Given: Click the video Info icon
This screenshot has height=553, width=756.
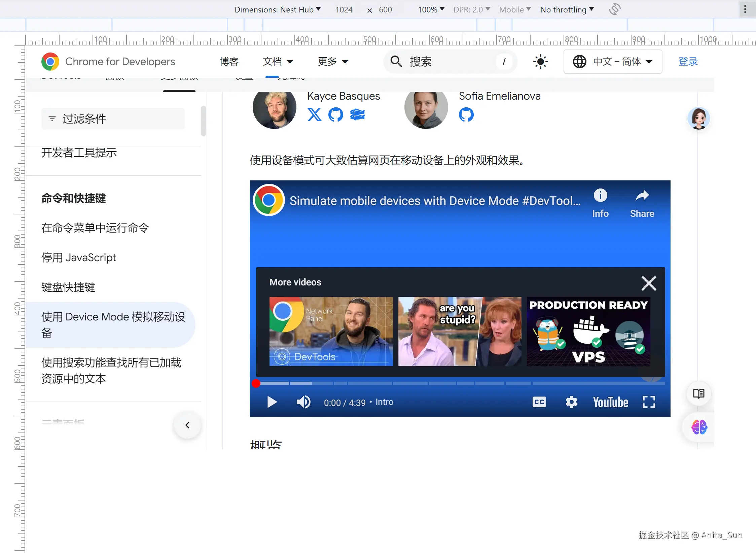Looking at the screenshot, I should tap(600, 195).
